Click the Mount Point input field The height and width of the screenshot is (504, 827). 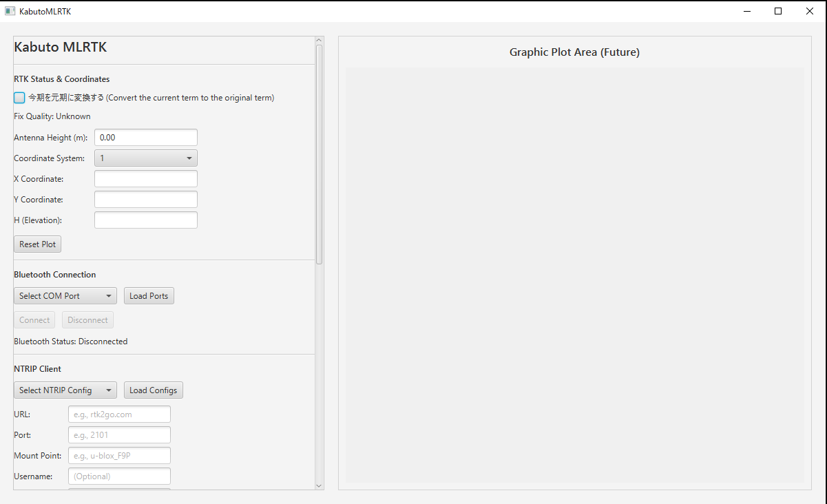coord(119,456)
